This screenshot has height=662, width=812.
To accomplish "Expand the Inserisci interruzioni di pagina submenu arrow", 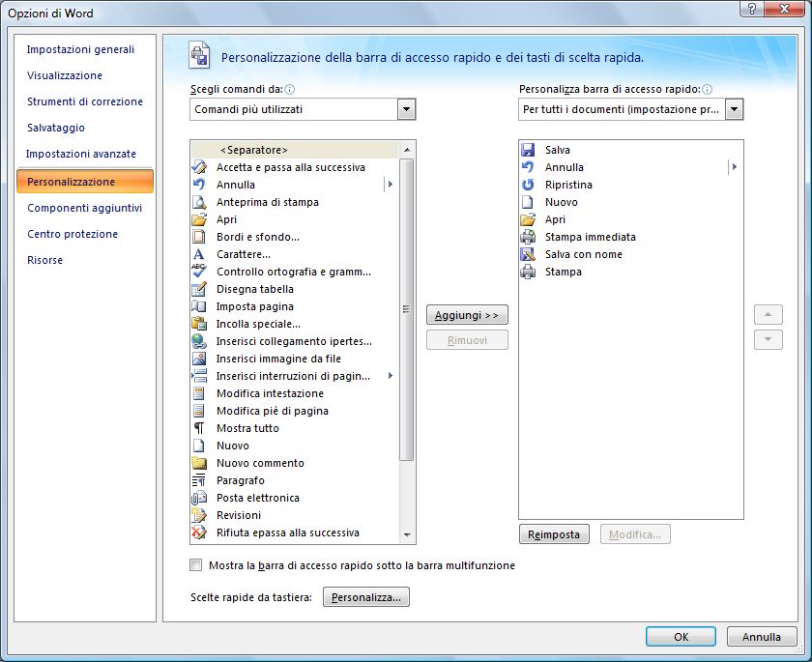I will pos(391,376).
